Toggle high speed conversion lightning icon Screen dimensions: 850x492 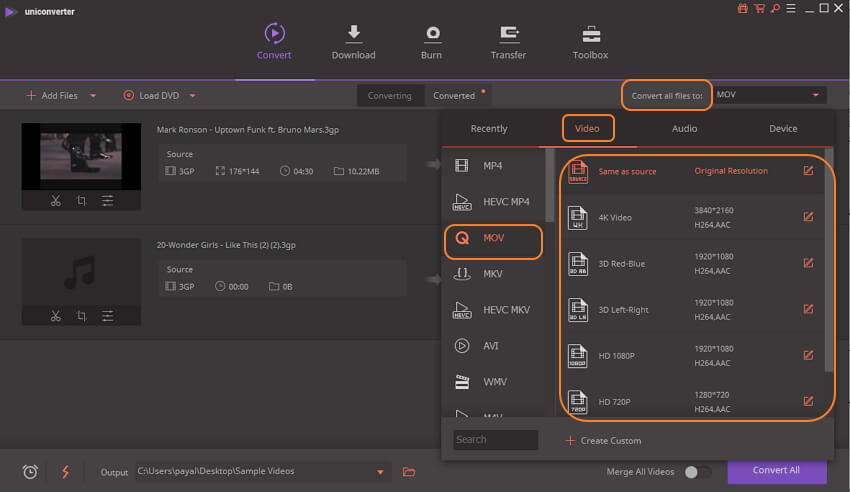66,472
